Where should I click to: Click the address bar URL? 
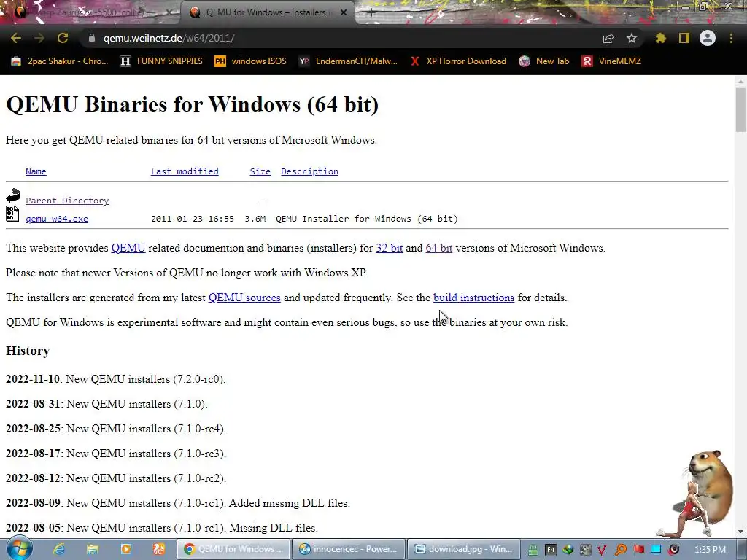[169, 38]
